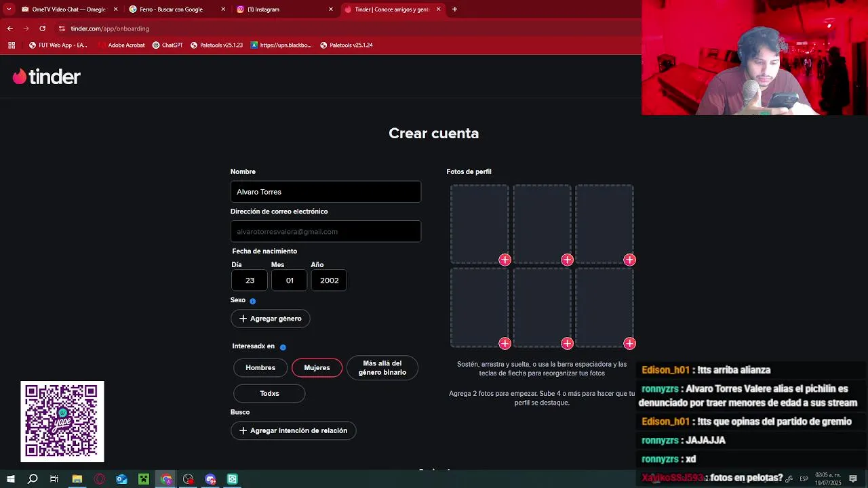Open Paletools v25.1.23 bookmark

click(x=216, y=45)
